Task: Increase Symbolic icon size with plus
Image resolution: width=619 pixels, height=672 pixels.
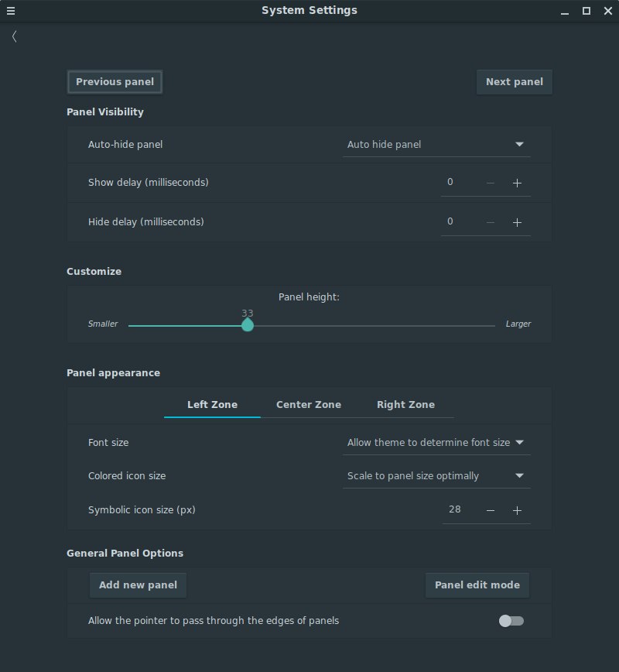Action: [517, 510]
